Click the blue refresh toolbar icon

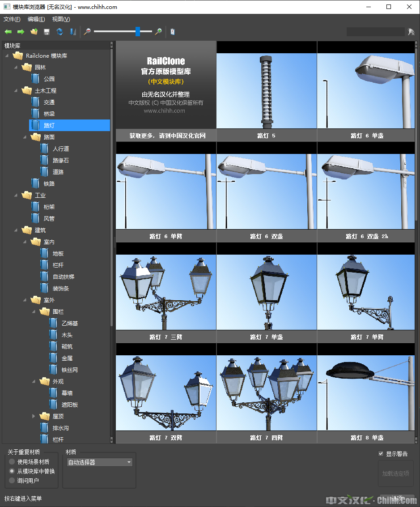tap(59, 32)
